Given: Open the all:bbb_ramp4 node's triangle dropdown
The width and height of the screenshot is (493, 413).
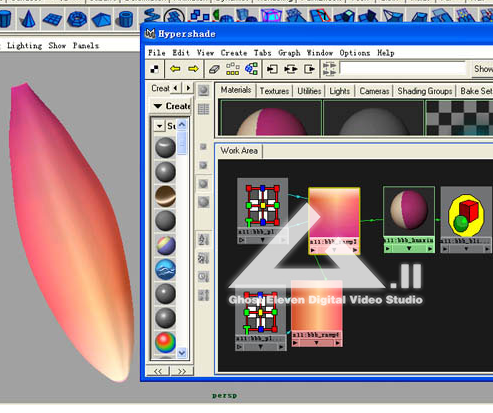Looking at the screenshot, I should pos(316,343).
